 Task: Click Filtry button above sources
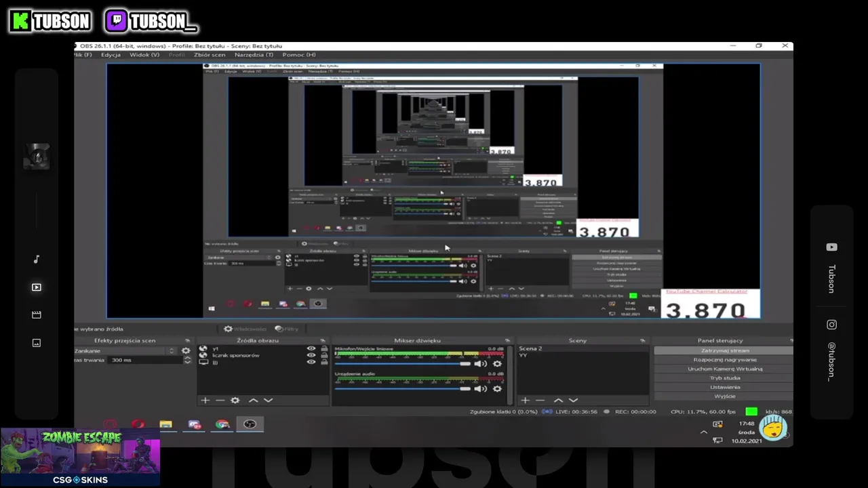[x=287, y=329]
